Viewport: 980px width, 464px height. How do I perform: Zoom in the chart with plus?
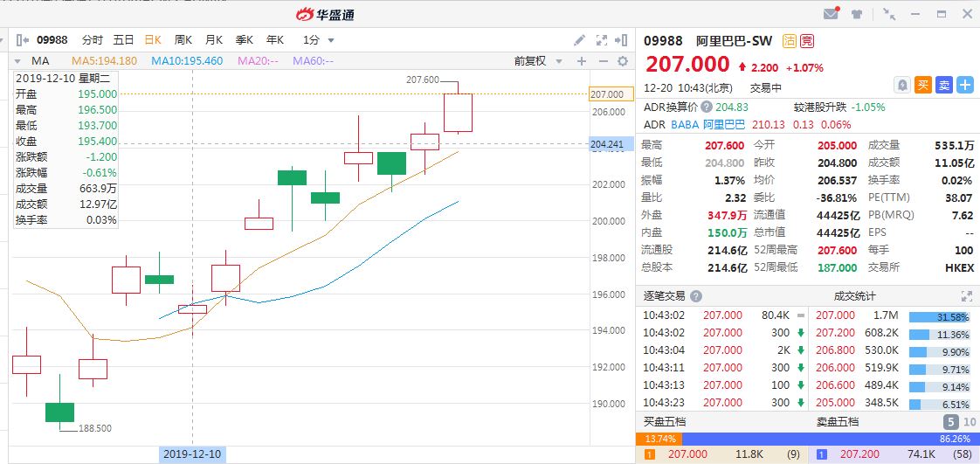coord(581,60)
